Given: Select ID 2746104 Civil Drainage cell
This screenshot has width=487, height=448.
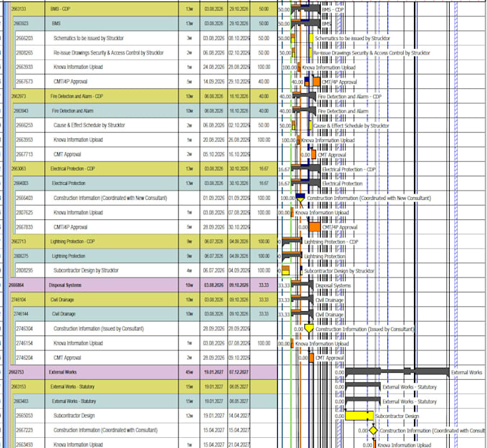Looking at the screenshot, I should 28,300.
